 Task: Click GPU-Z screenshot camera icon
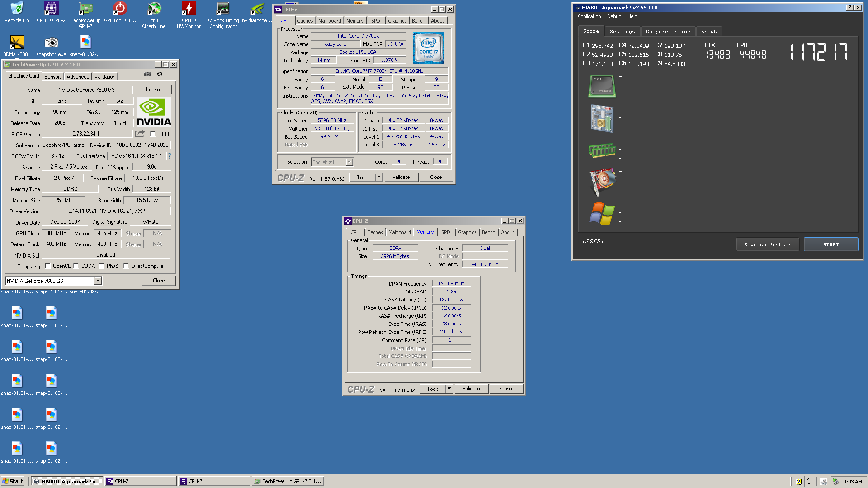[148, 74]
